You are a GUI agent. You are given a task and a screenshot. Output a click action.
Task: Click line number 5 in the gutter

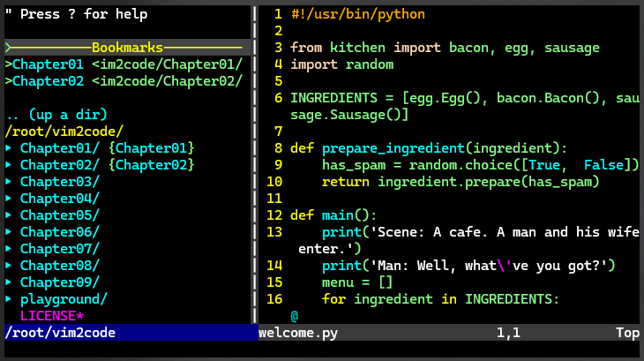[279, 81]
